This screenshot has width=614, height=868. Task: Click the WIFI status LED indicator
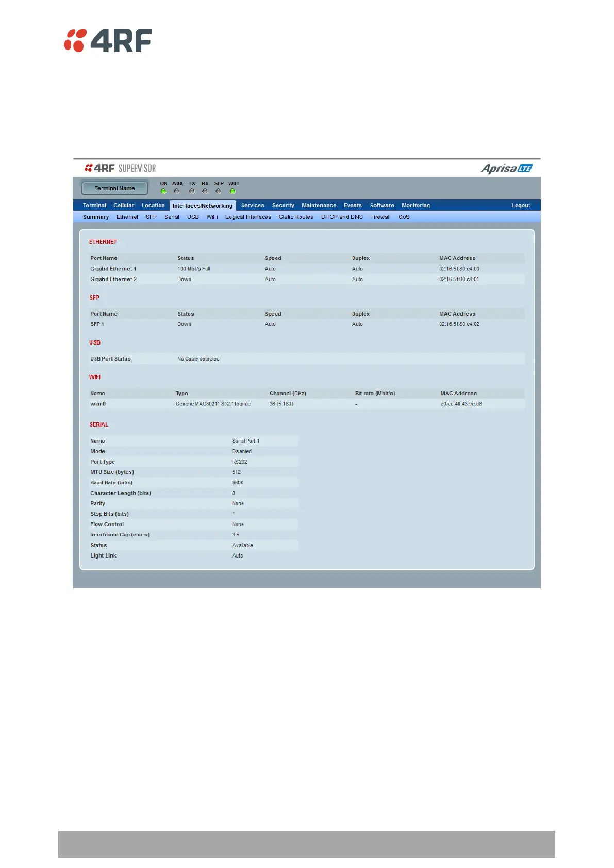tap(233, 191)
